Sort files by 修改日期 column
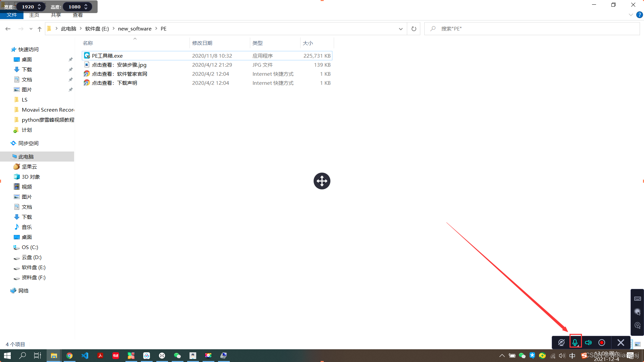Image resolution: width=644 pixels, height=362 pixels. coord(202,43)
